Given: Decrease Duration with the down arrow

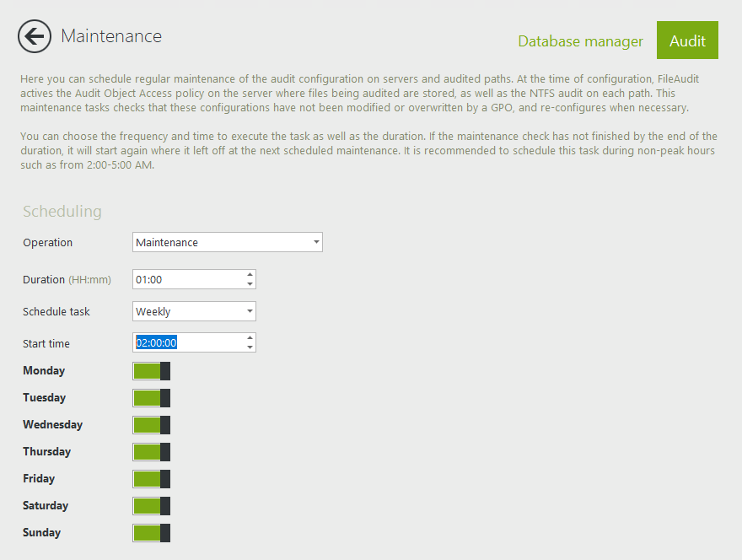Looking at the screenshot, I should click(x=250, y=285).
